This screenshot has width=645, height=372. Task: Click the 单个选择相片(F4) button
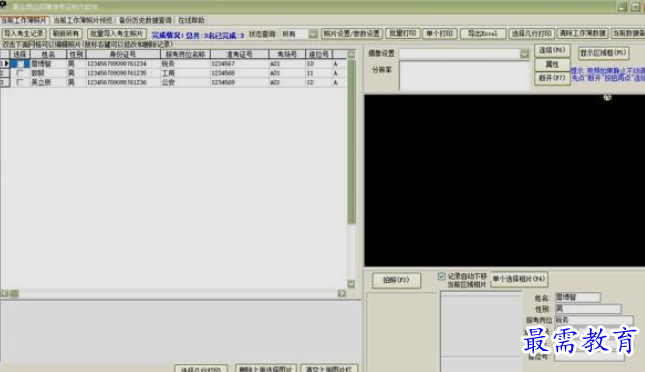(519, 279)
